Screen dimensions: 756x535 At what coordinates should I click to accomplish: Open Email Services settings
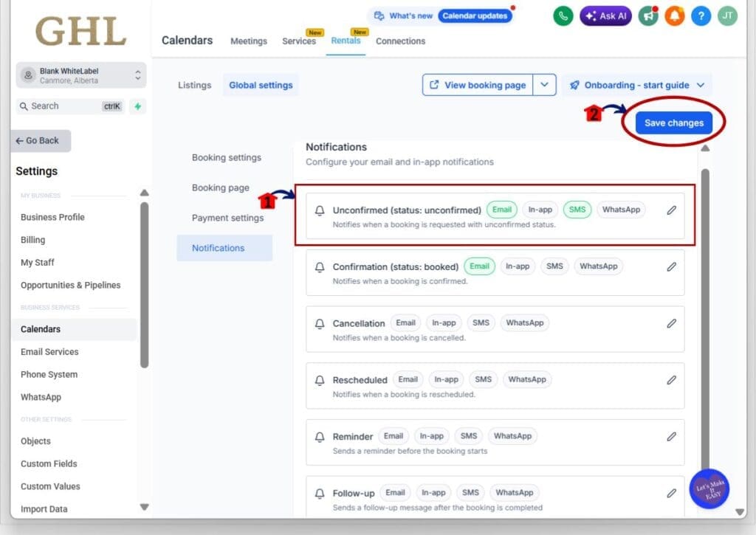(x=49, y=352)
